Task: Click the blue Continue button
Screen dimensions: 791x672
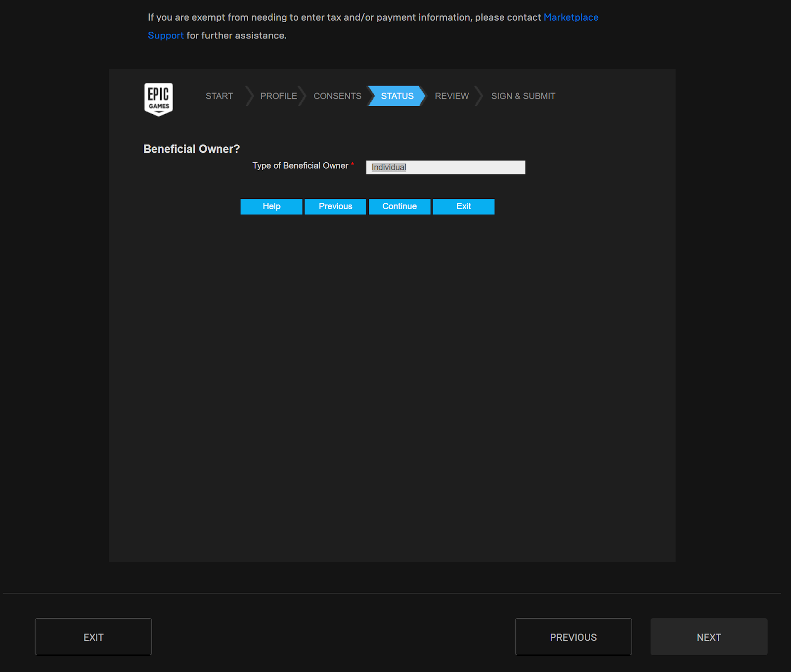Action: 399,206
